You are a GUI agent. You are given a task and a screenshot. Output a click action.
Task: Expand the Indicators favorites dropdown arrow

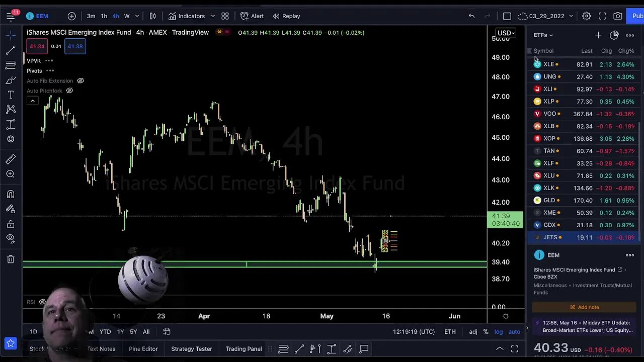(212, 16)
